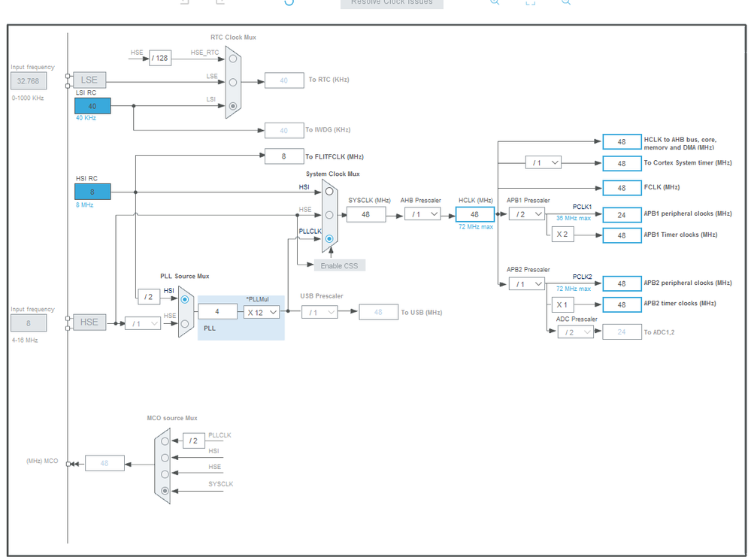The height and width of the screenshot is (560, 751).
Task: Select HSE in System Clock Mux
Action: tap(329, 215)
